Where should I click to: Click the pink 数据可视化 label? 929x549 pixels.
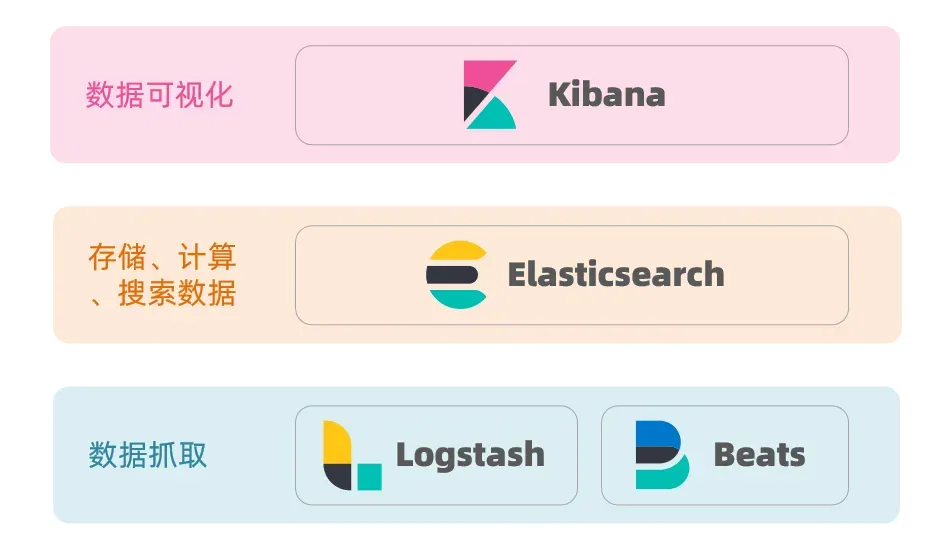click(x=159, y=95)
